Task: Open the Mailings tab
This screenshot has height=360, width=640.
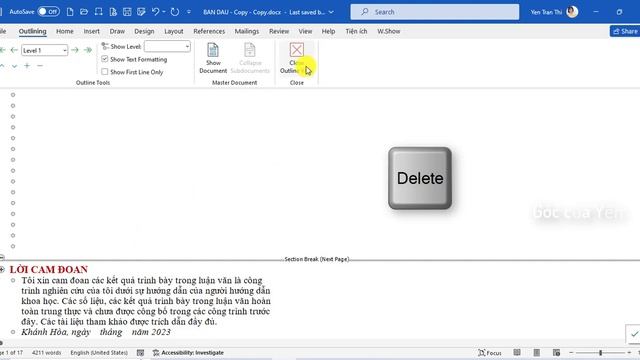Action: (x=247, y=31)
